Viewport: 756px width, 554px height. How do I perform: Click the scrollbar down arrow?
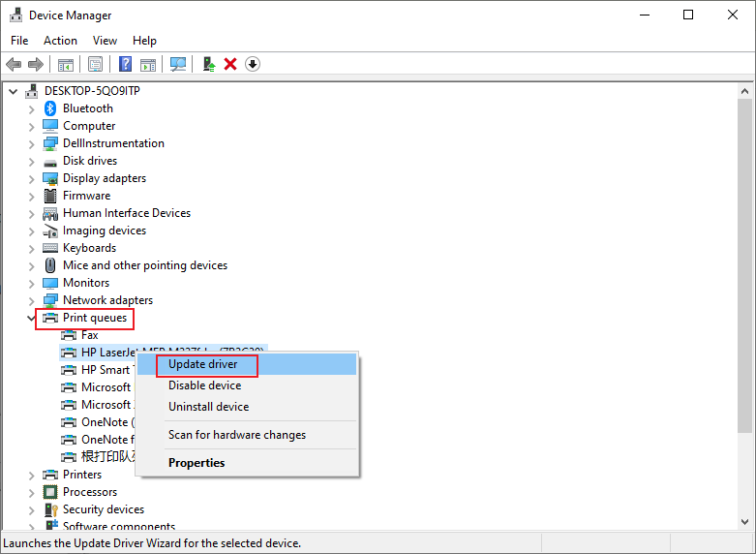point(744,522)
